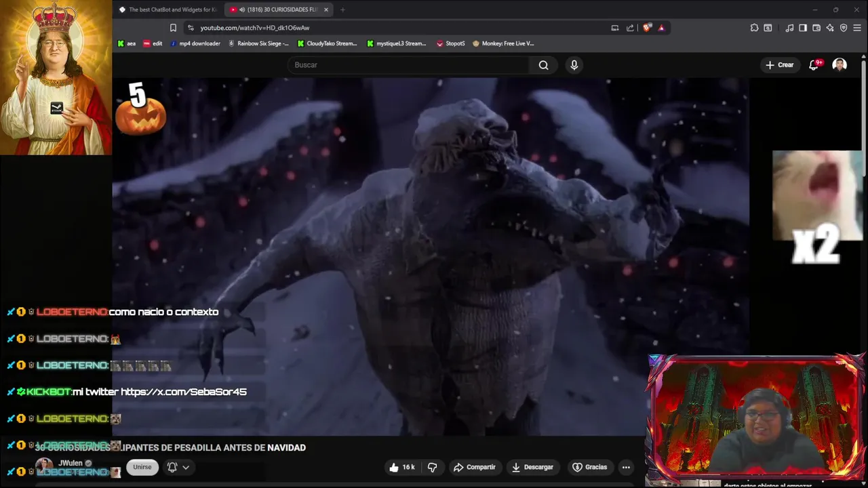This screenshot has height=488, width=868.
Task: Open YouTube notifications bell with 9+ badge
Action: tap(814, 65)
